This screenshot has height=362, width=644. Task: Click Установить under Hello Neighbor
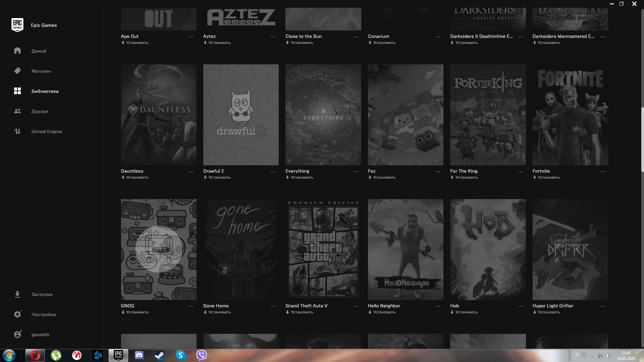click(382, 312)
